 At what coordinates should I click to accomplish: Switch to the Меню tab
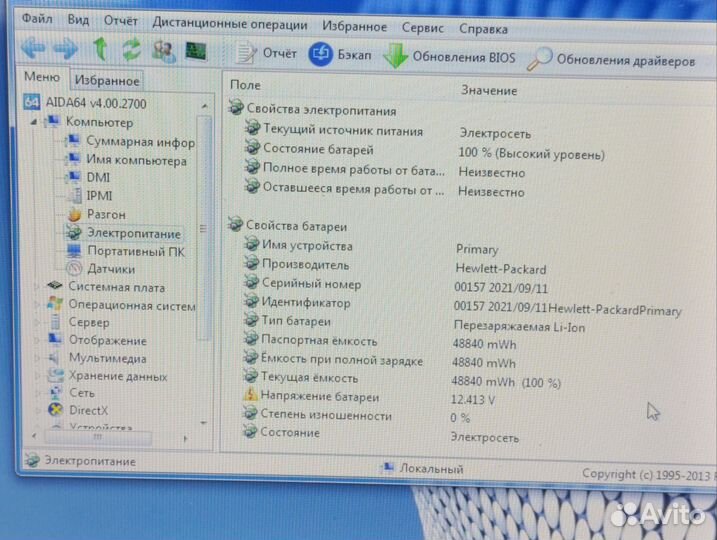pyautogui.click(x=42, y=76)
